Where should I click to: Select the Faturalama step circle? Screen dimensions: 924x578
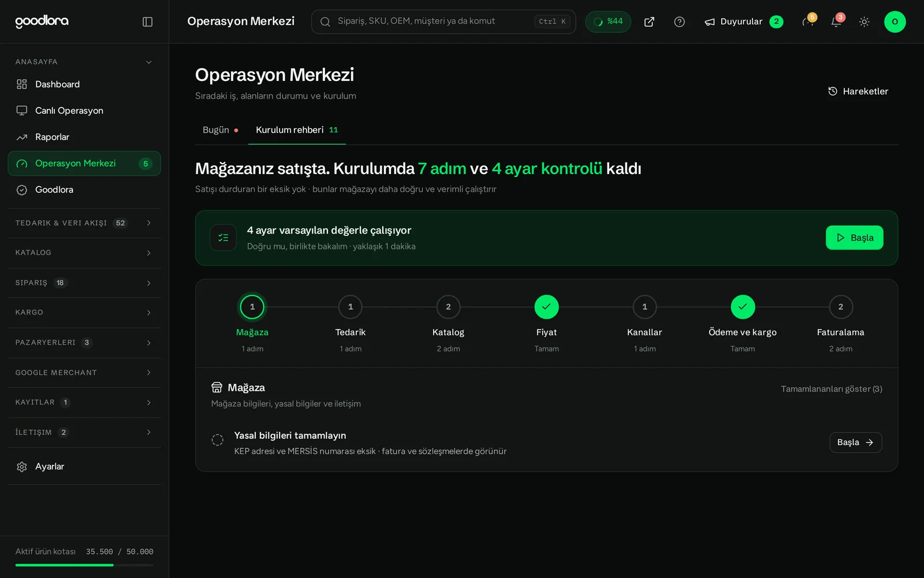841,307
